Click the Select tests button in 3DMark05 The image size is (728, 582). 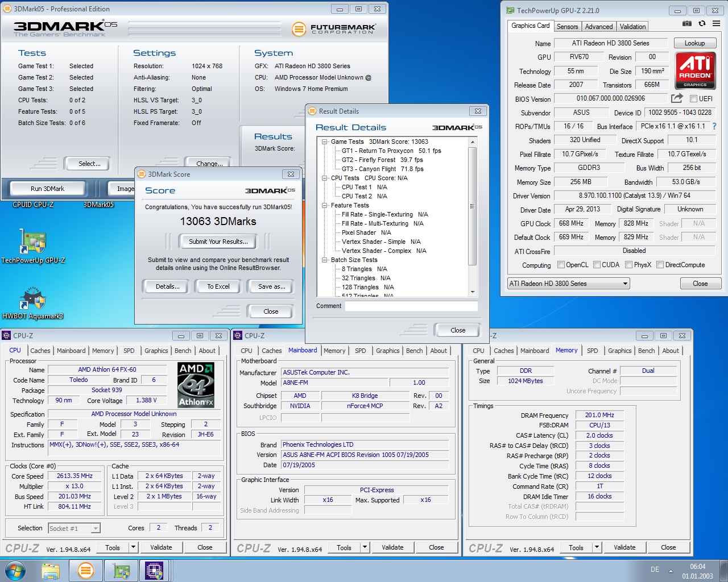[89, 164]
